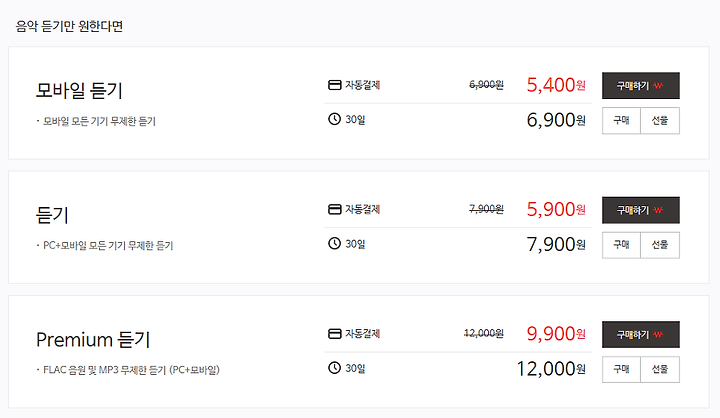
Task: Click the red won icon on 모바일 듣기 구매하기
Action: 658,86
